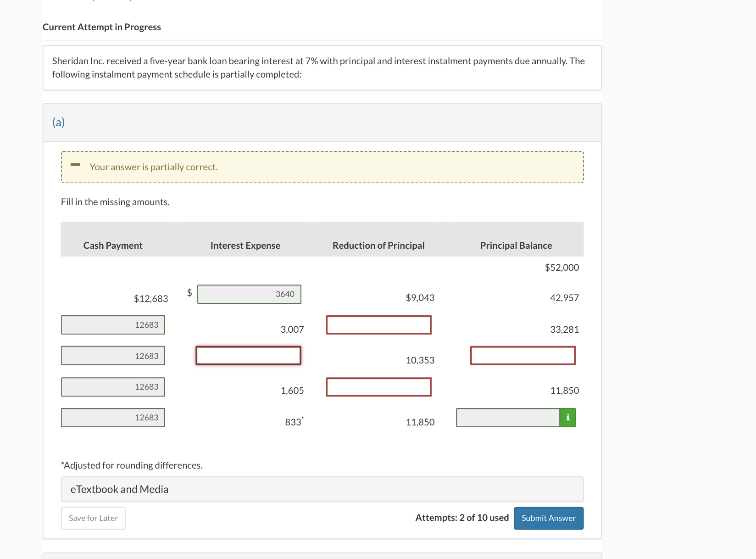Click the last Cash Payment field showing 12683
Image resolution: width=756 pixels, height=559 pixels.
(113, 418)
